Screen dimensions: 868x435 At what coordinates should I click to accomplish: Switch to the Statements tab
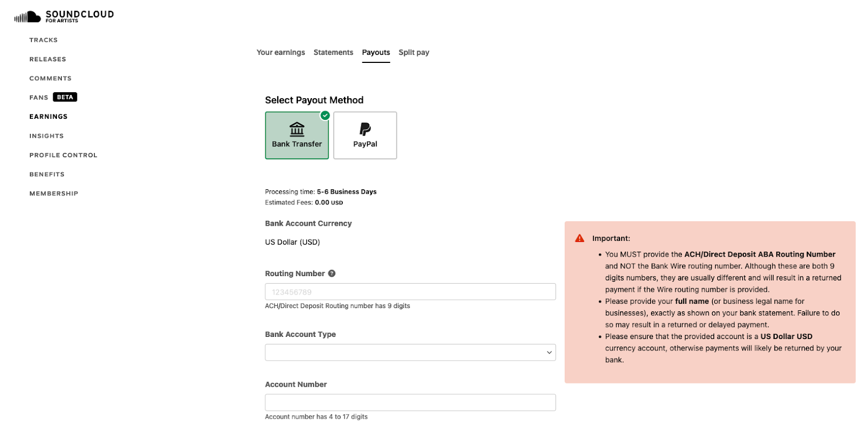(333, 52)
